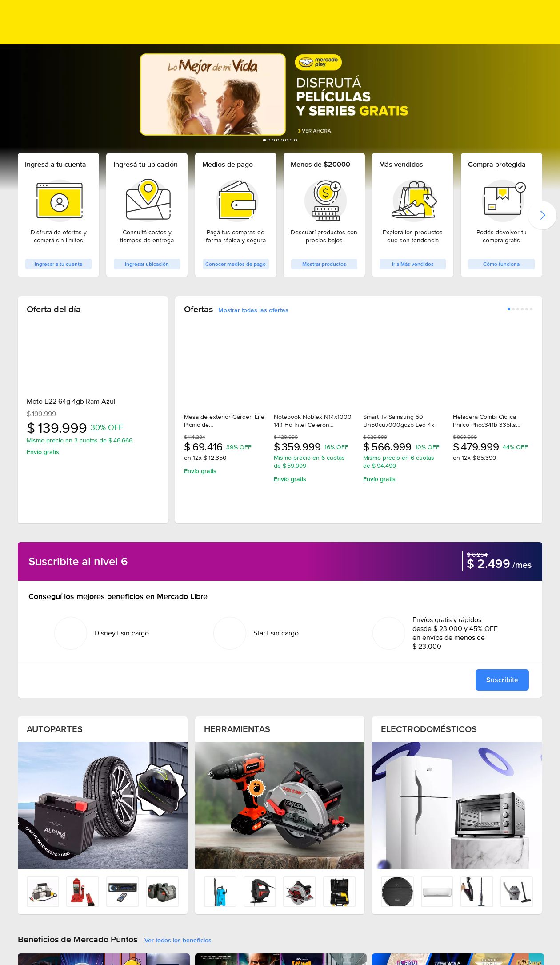Viewport: 560px width, 965px height.
Task: Open the circular saw thumbnail under Herramientas
Action: (x=300, y=891)
